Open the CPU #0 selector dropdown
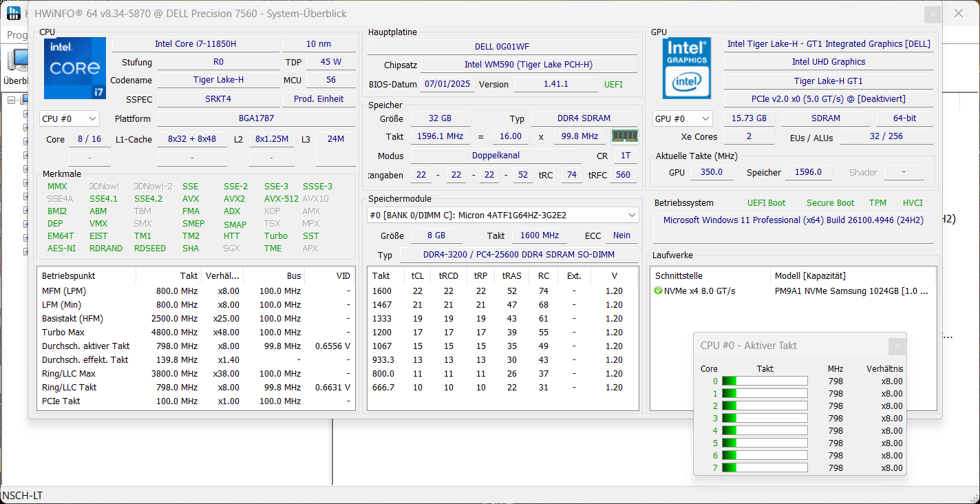This screenshot has height=504, width=980. pos(70,118)
